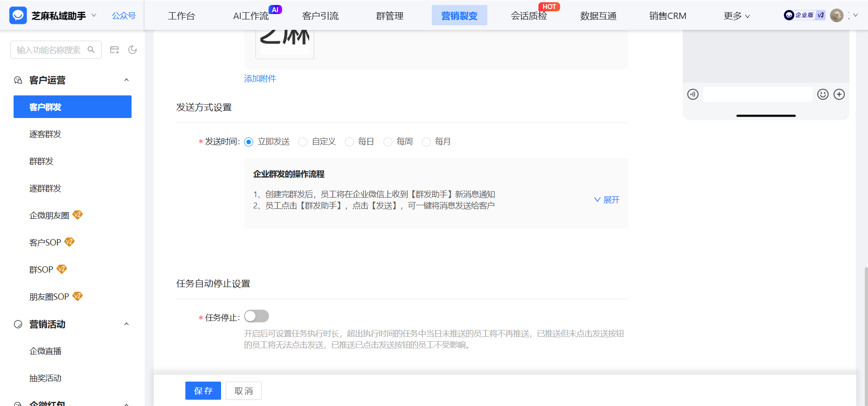This screenshot has width=868, height=406.
Task: Open 客户群发 in sidebar
Action: pos(72,107)
